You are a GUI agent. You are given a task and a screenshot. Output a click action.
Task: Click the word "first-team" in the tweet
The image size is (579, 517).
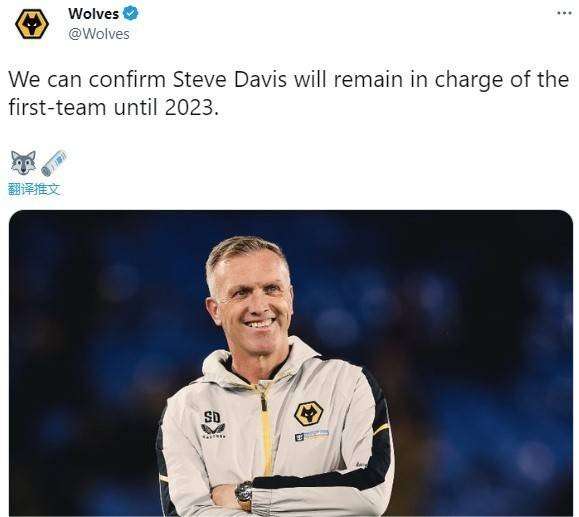coord(58,108)
